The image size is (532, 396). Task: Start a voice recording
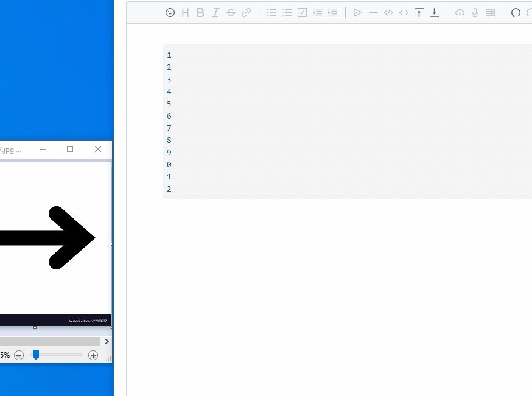[475, 12]
